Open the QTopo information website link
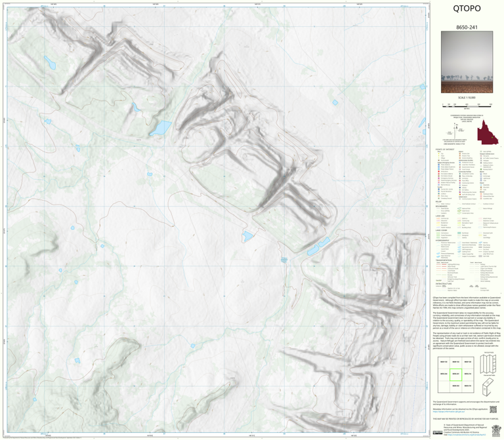The width and height of the screenshot is (504, 440). tap(449, 411)
